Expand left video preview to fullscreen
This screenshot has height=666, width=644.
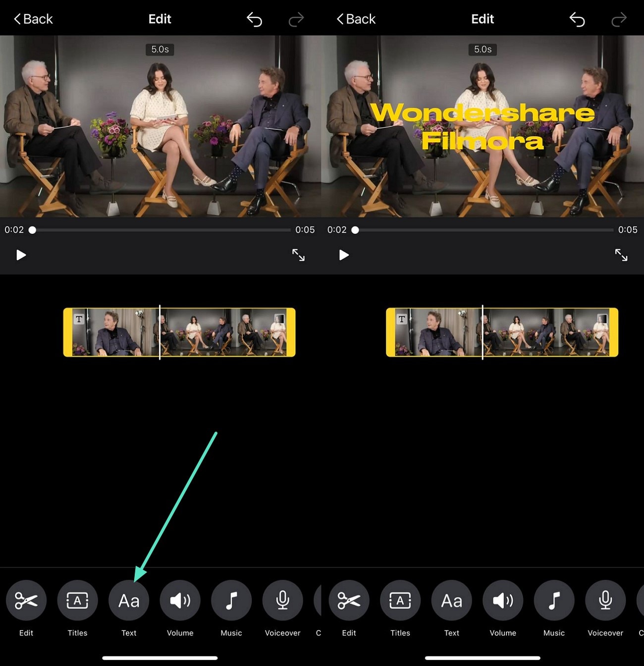click(298, 255)
